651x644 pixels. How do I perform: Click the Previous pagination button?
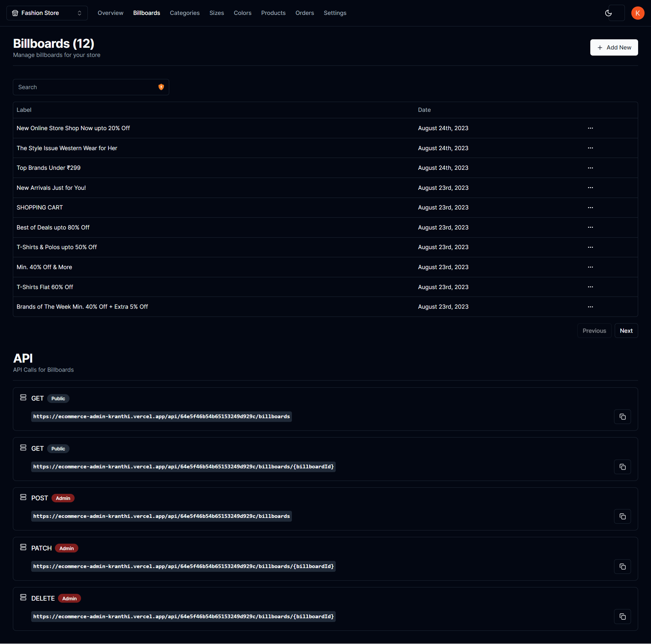(594, 330)
